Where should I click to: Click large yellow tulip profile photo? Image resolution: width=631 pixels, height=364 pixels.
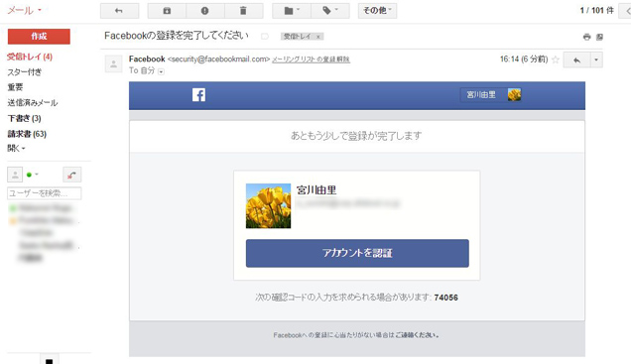click(269, 206)
